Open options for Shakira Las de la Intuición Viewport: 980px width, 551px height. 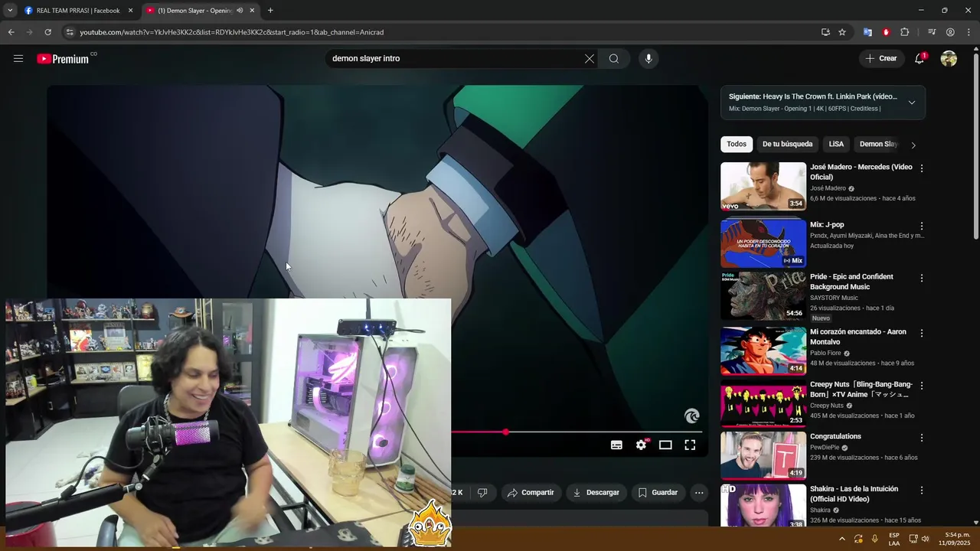click(922, 490)
